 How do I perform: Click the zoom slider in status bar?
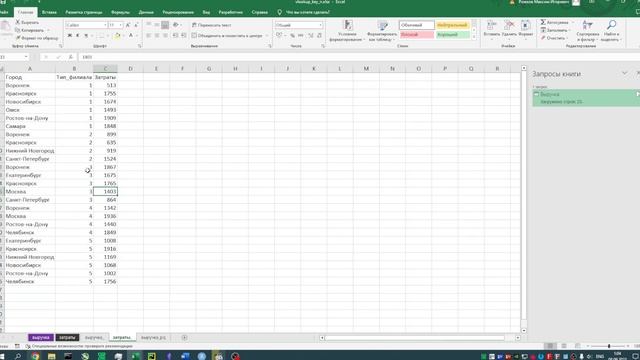(609, 346)
